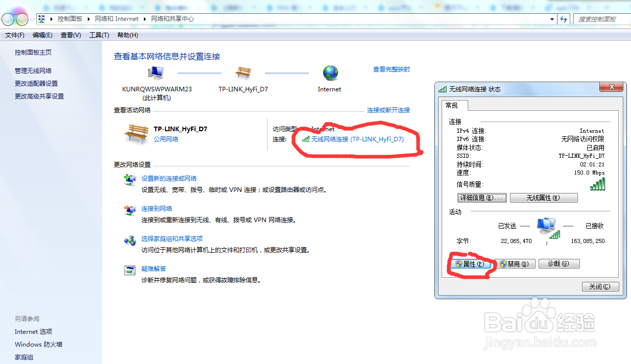The height and width of the screenshot is (364, 631).
Task: Click 连接或断开连接 link
Action: (389, 110)
